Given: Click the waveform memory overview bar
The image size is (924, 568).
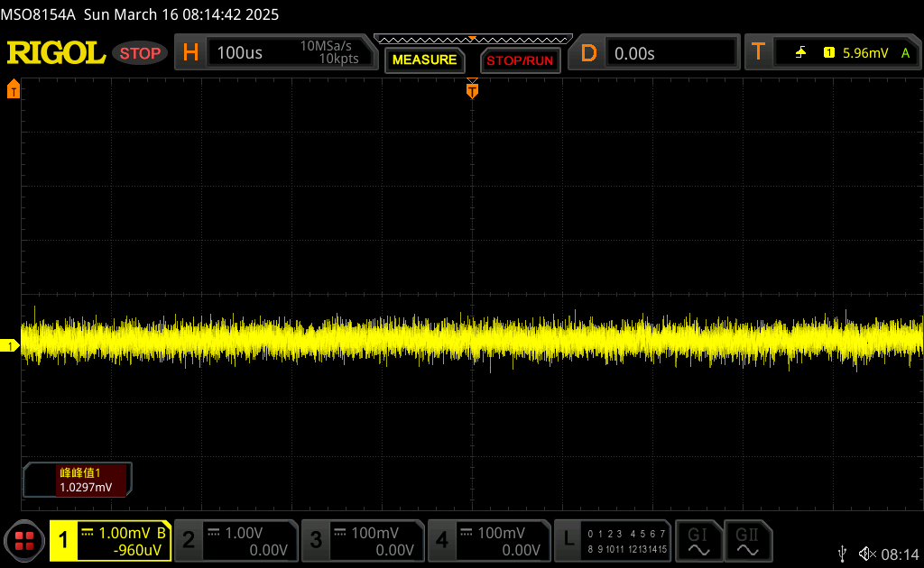Looking at the screenshot, I should click(x=473, y=40).
